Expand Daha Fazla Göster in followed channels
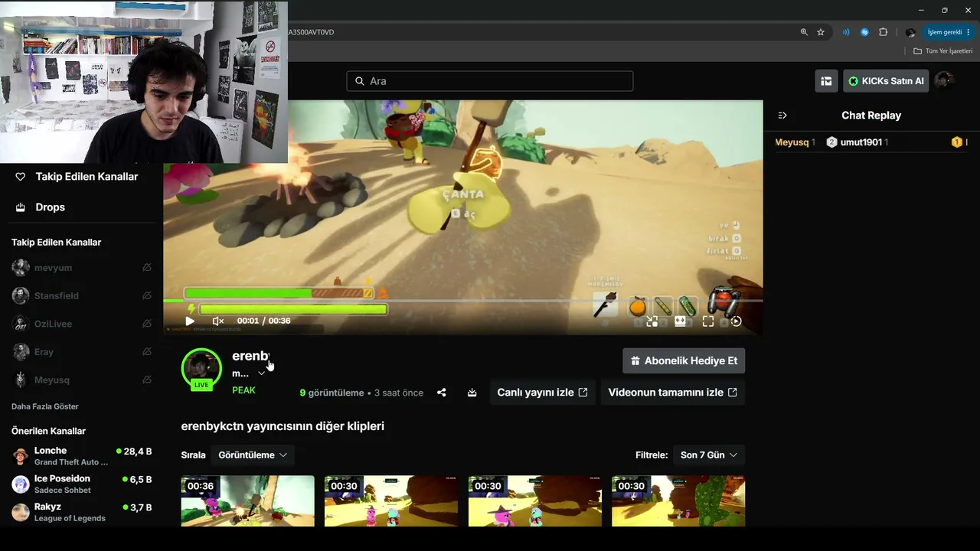 [x=45, y=406]
